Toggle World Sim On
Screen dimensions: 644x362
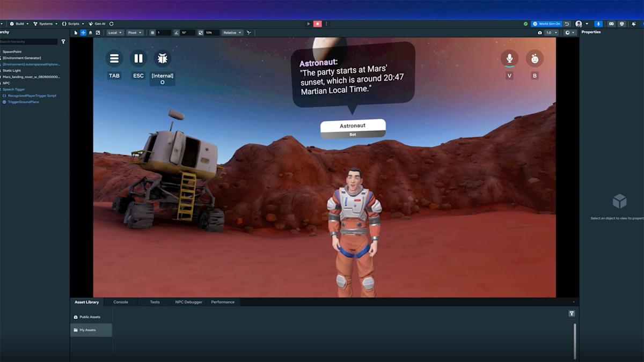point(546,24)
